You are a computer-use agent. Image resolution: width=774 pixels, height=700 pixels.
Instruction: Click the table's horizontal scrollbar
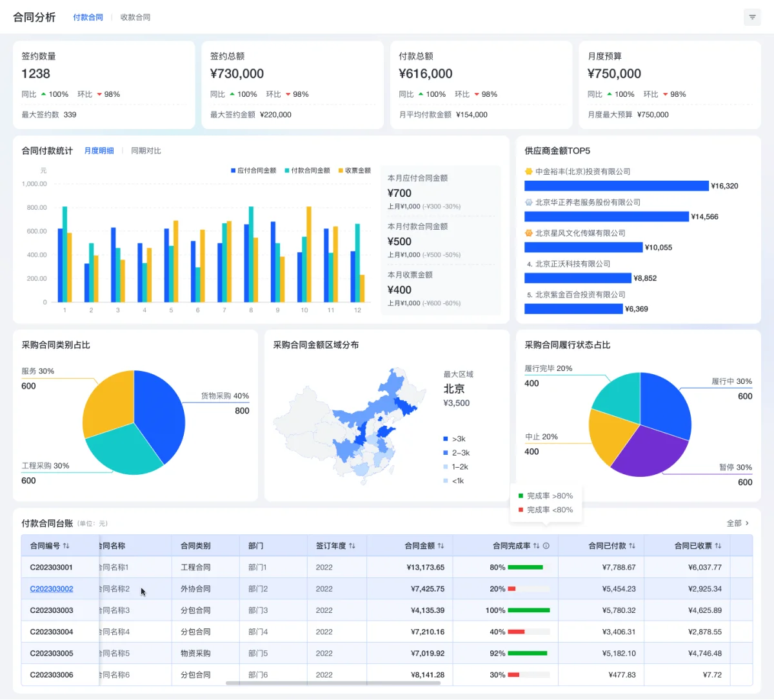(333, 683)
